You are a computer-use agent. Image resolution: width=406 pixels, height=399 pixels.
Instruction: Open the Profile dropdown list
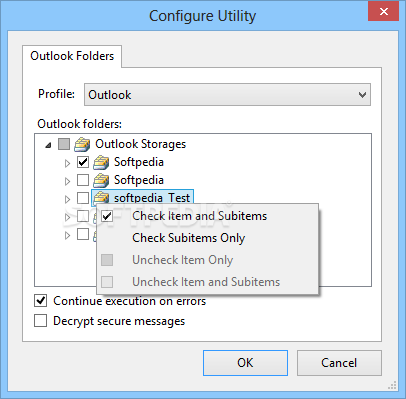pos(227,95)
